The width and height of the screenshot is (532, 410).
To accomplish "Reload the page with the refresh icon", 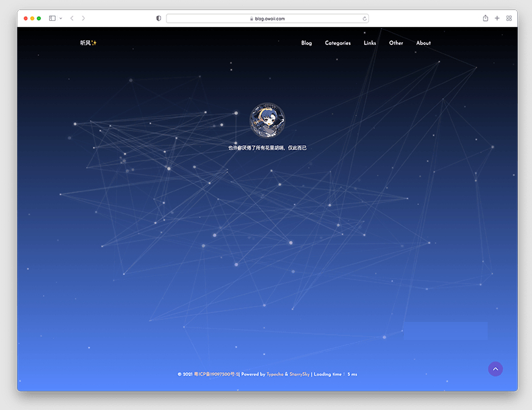I will click(364, 19).
